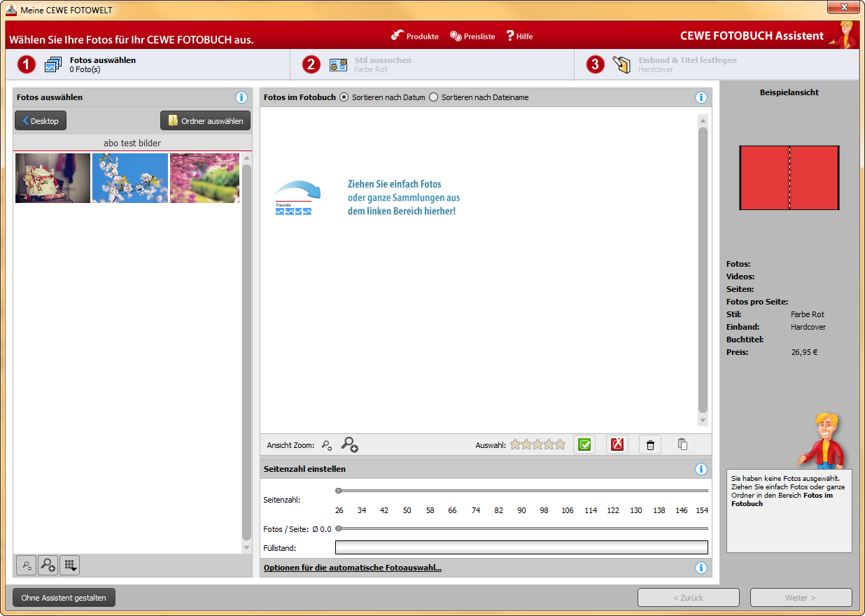Select the white blossom blue sky thumbnail

(x=130, y=178)
